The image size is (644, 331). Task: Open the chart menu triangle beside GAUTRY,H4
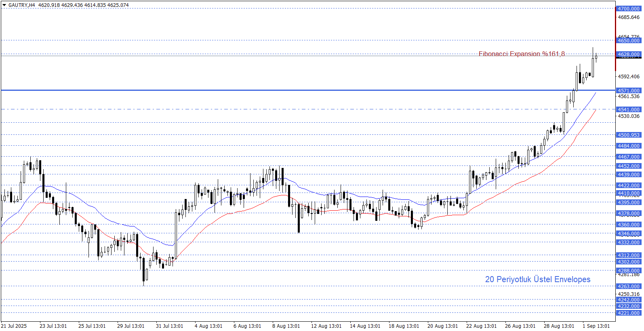pyautogui.click(x=4, y=5)
